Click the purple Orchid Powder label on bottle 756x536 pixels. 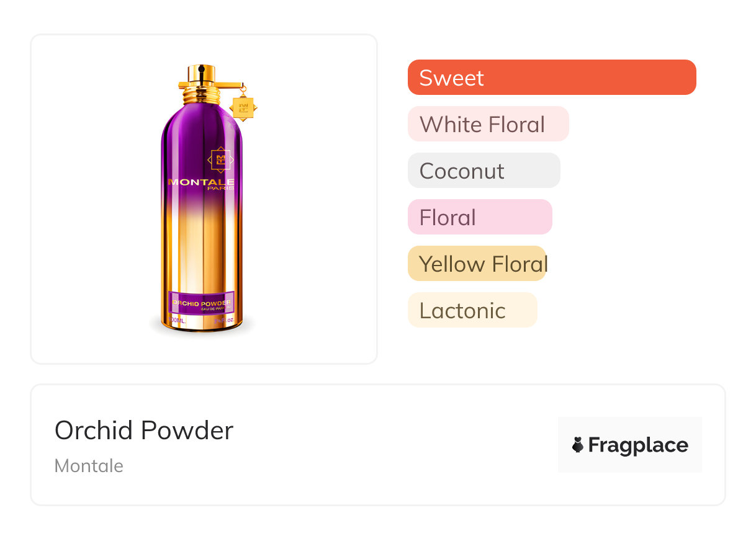201,303
